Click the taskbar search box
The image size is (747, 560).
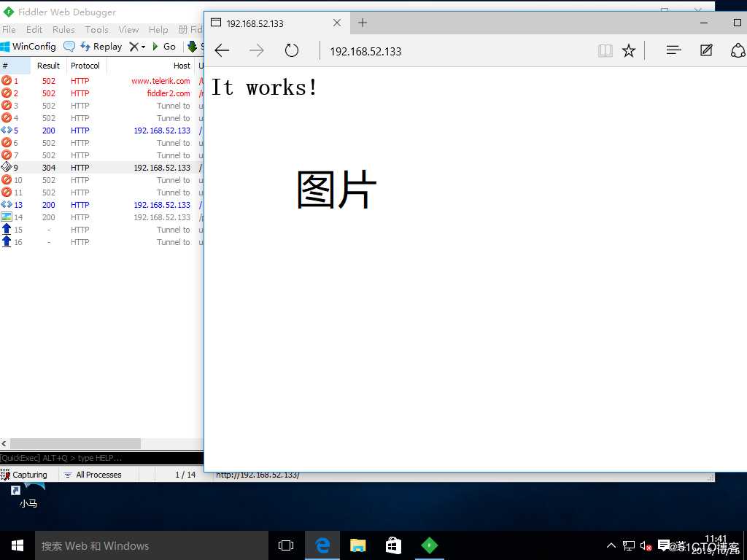click(152, 545)
